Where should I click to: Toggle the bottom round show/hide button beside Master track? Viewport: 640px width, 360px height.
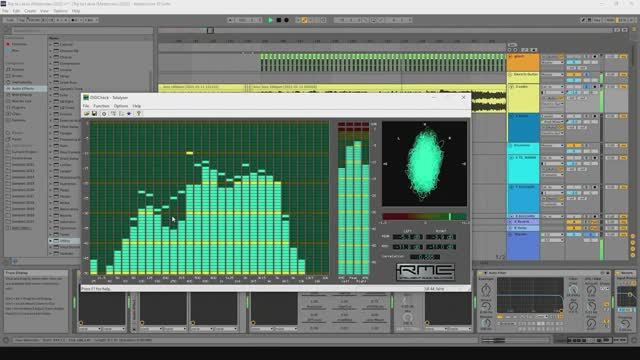point(633,255)
